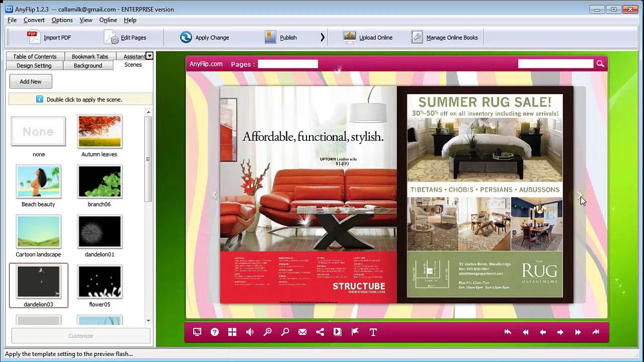Click the search magnifier at the top right of the flipbook
Viewport: 644px width, 362px height.
pos(600,64)
